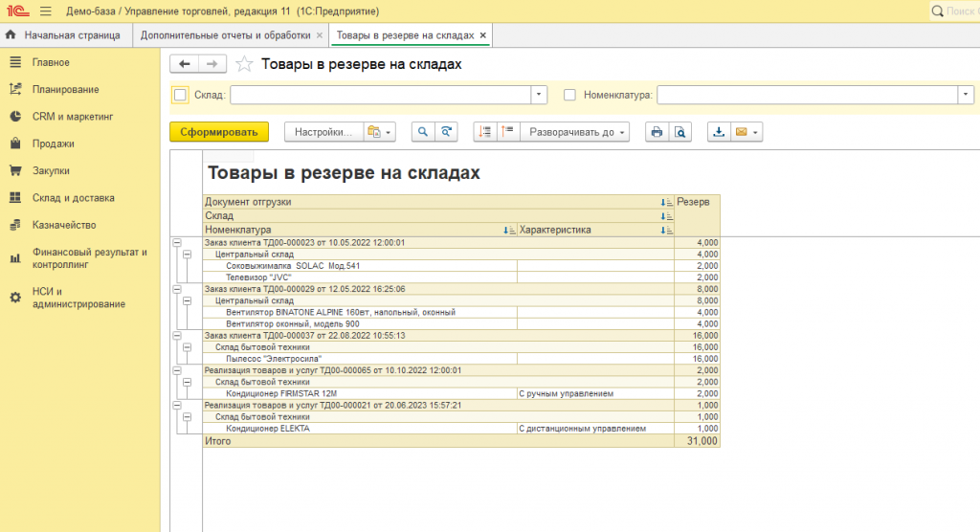The height and width of the screenshot is (532, 980).
Task: Open the Склад dropdown list
Action: (539, 95)
